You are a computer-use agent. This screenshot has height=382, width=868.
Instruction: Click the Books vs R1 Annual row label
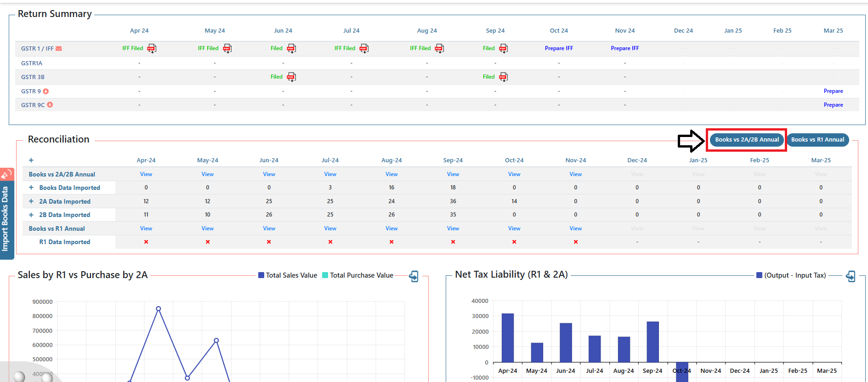click(x=57, y=228)
